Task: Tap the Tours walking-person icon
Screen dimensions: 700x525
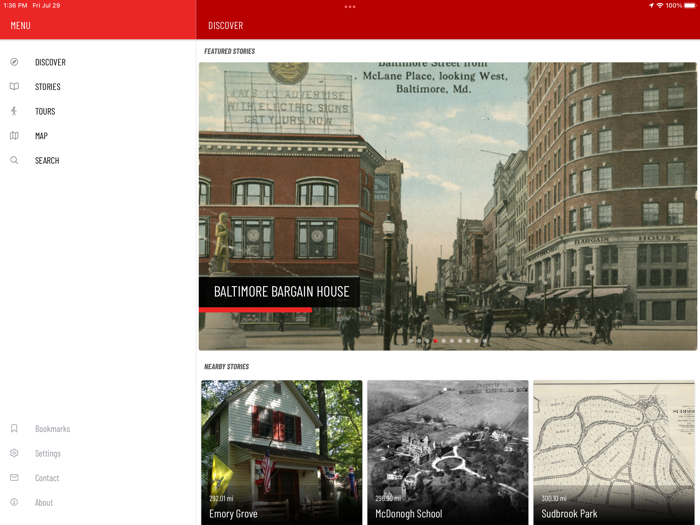Action: pyautogui.click(x=14, y=111)
